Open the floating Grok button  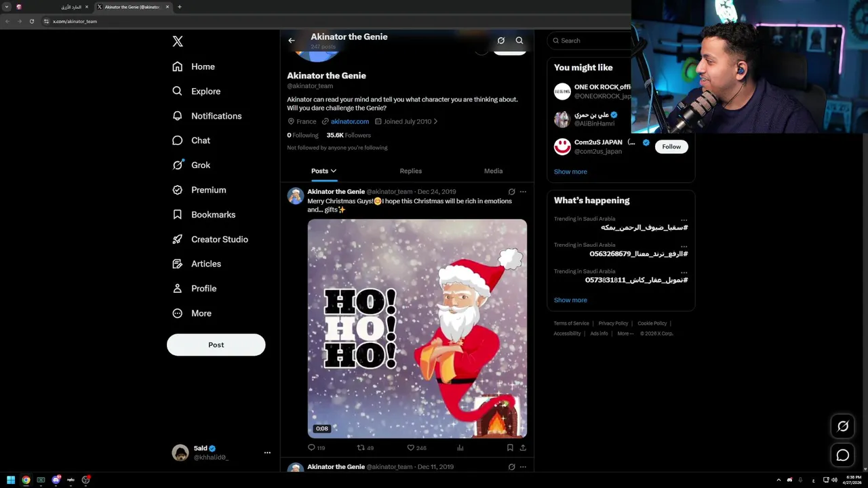click(x=843, y=426)
